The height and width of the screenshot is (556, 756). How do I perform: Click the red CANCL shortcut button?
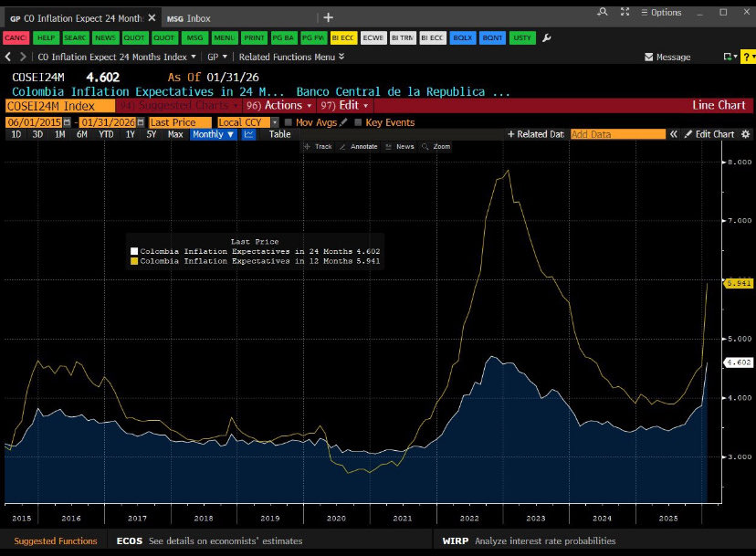click(x=16, y=37)
